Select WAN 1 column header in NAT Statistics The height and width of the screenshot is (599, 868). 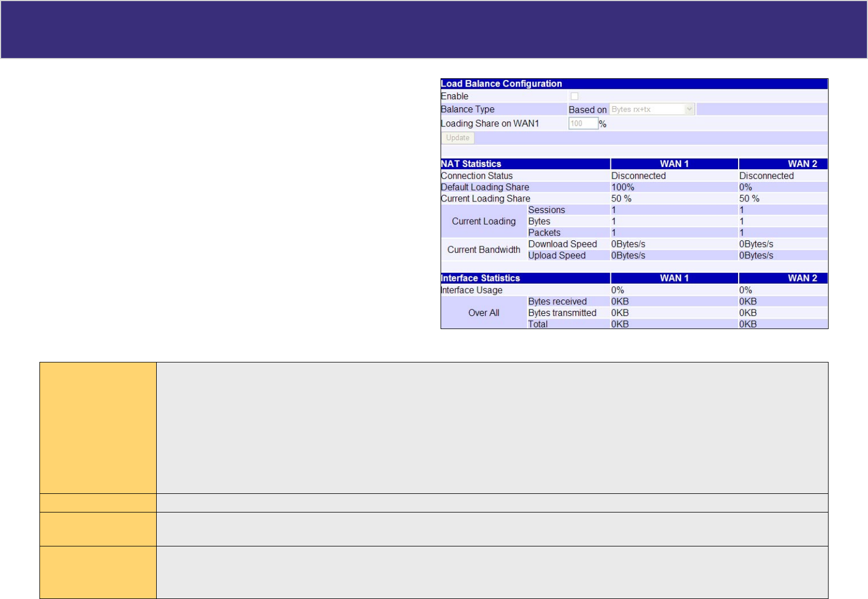[x=674, y=164]
